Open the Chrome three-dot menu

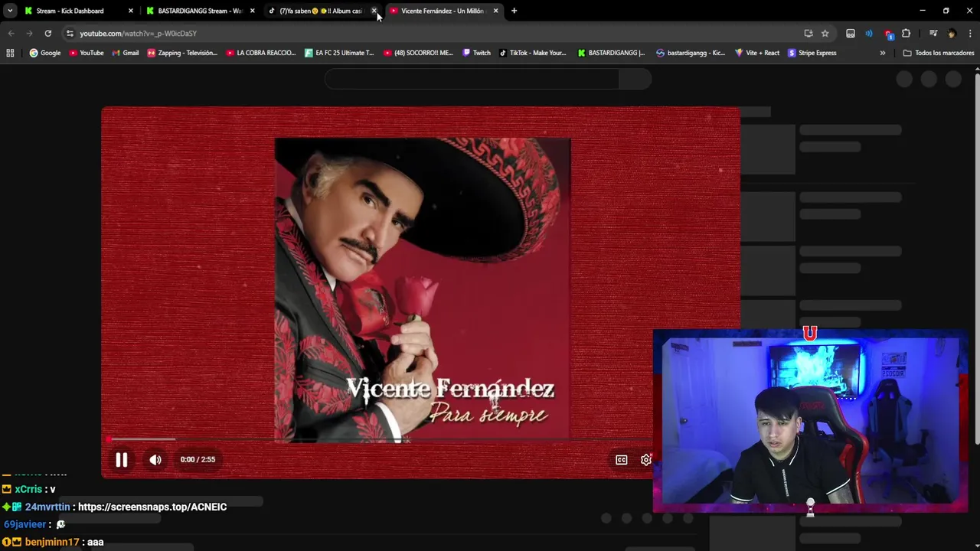pyautogui.click(x=970, y=33)
